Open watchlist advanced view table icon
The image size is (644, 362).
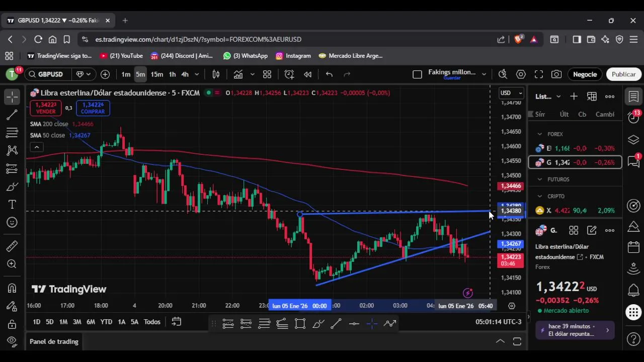(x=592, y=97)
